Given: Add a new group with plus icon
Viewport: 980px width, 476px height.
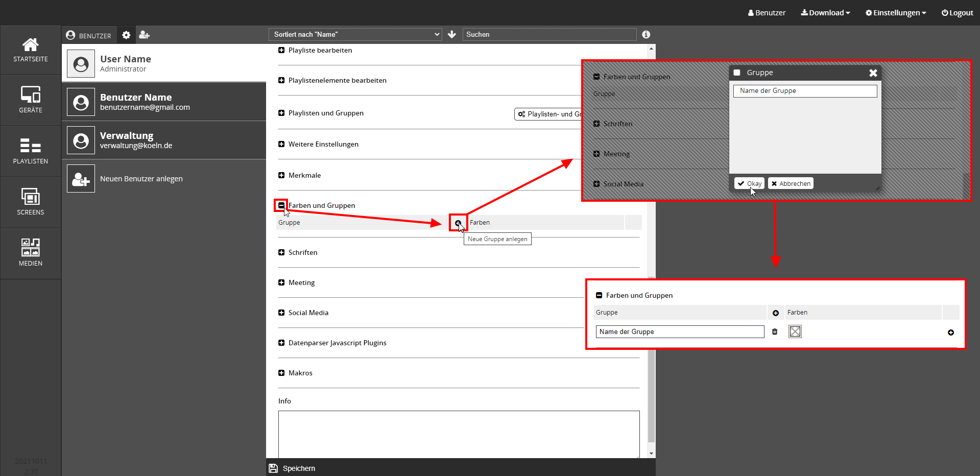Looking at the screenshot, I should point(458,223).
